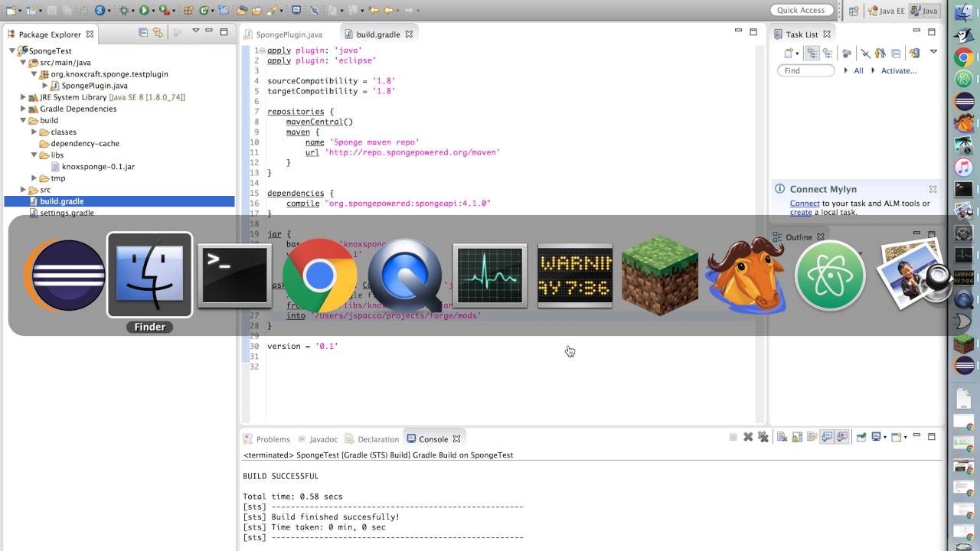Screen dimensions: 980x551
Task: Select the GNU gnu-head app in switcher
Action: pos(745,275)
